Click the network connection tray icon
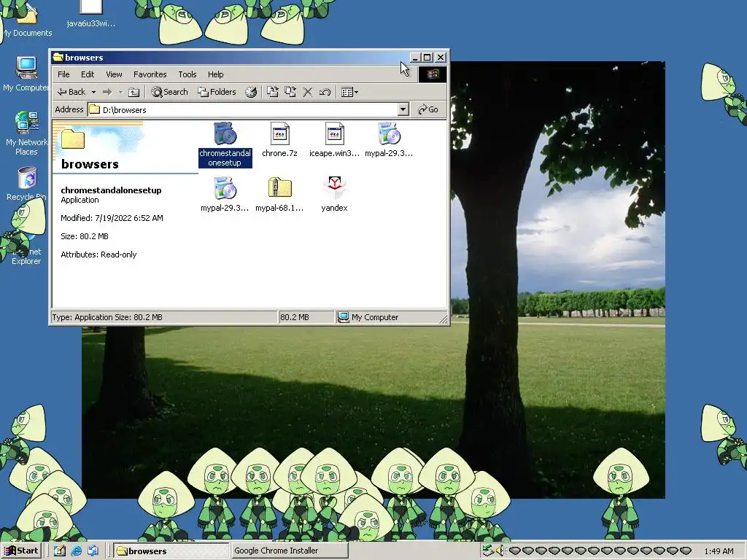This screenshot has width=747, height=560. point(487,551)
